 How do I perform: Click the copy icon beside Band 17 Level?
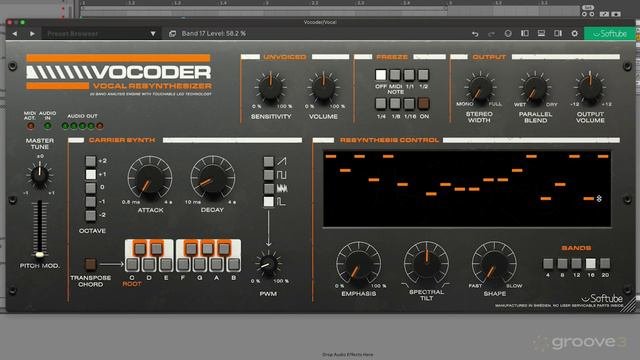pyautogui.click(x=172, y=33)
